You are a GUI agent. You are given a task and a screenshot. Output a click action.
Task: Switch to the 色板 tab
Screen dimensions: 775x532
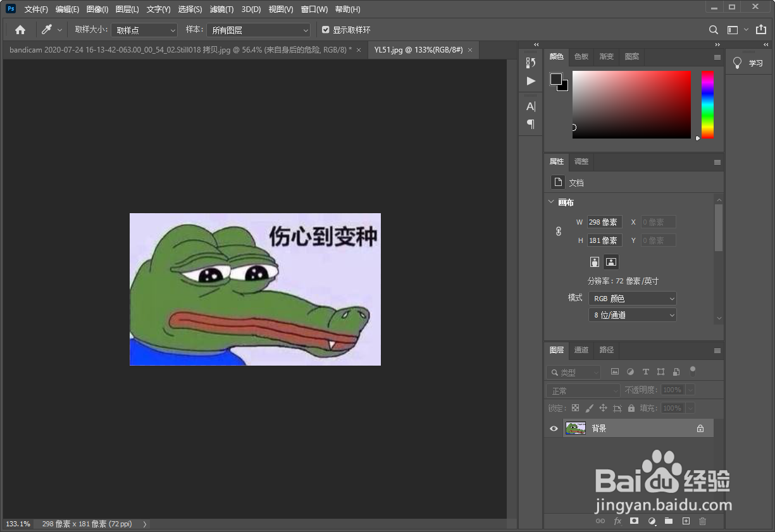click(581, 56)
